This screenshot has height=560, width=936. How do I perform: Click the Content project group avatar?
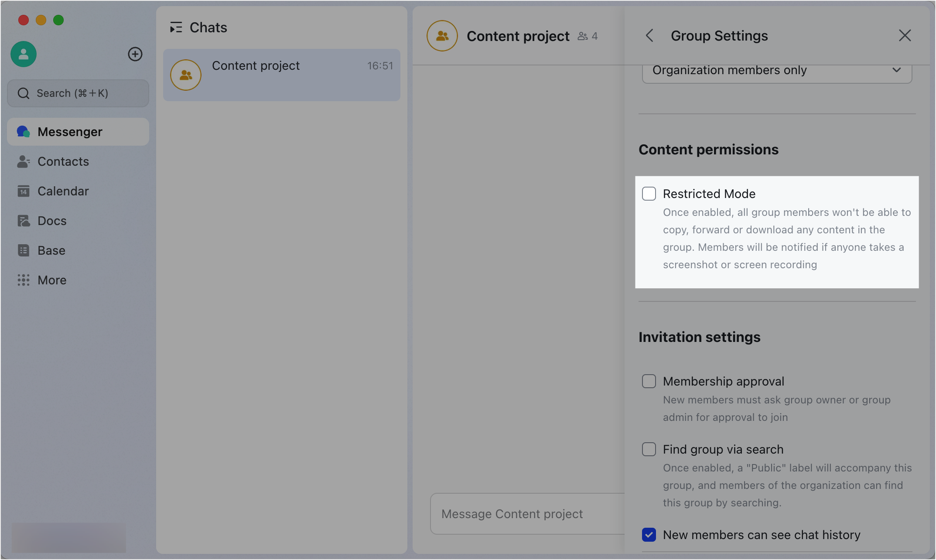pyautogui.click(x=442, y=36)
